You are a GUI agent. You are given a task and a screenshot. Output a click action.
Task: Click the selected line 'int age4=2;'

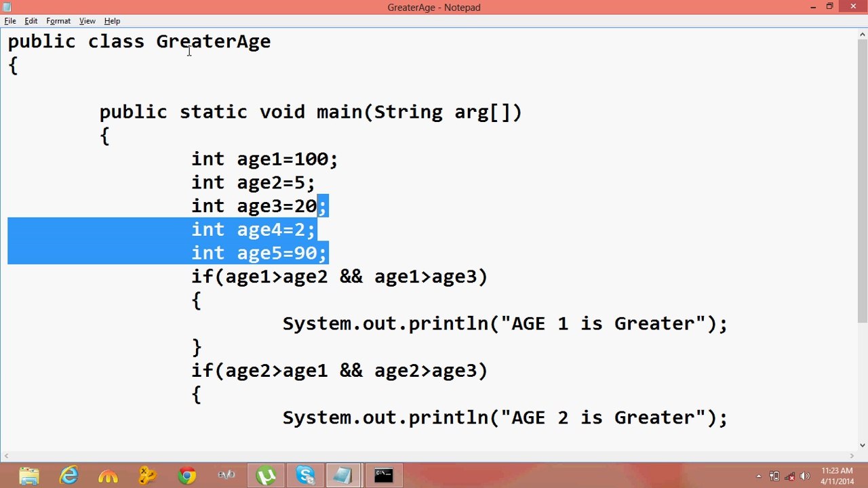[253, 230]
